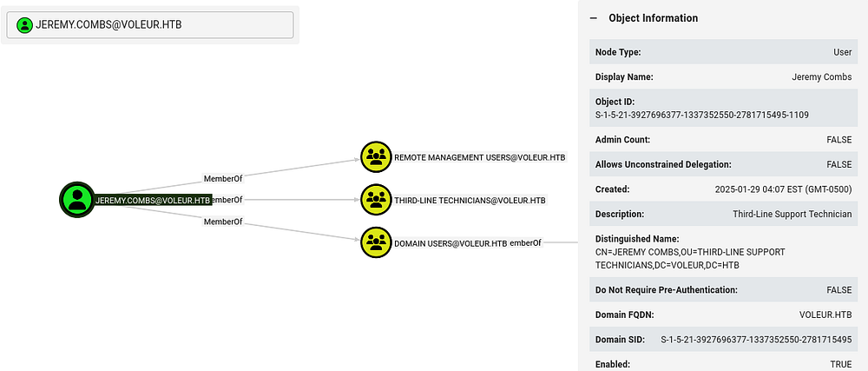Click the highlighted JEREMY.COMBS@VOLEUR.HTB node label
Screen dimensions: 868x371
pyautogui.click(x=153, y=200)
